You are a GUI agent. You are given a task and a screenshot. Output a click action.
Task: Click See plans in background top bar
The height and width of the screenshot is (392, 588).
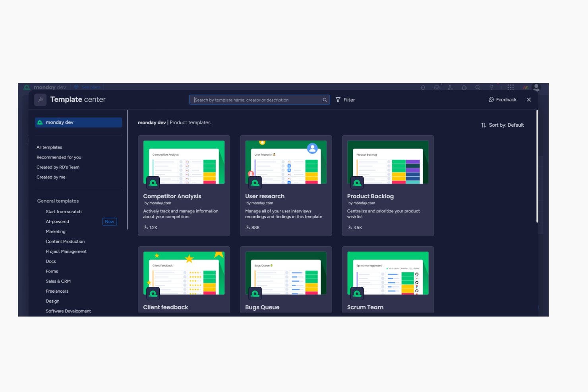(x=87, y=87)
